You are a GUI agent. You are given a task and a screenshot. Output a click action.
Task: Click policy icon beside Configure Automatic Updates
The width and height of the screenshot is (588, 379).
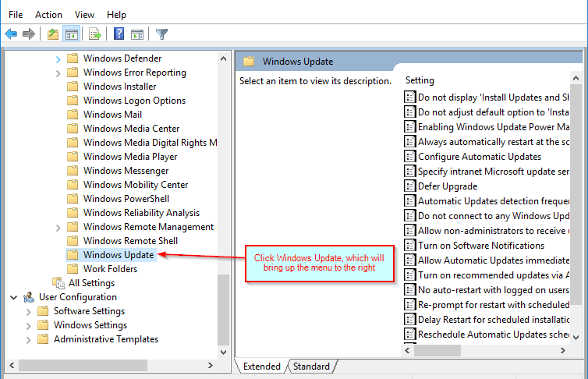point(410,156)
